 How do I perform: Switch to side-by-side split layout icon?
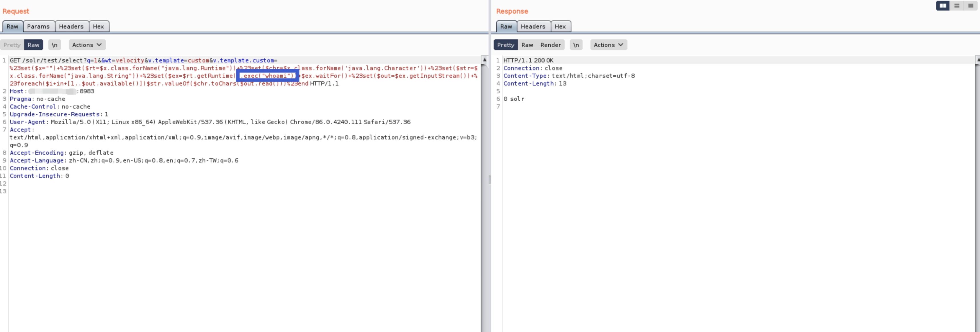[x=943, y=6]
